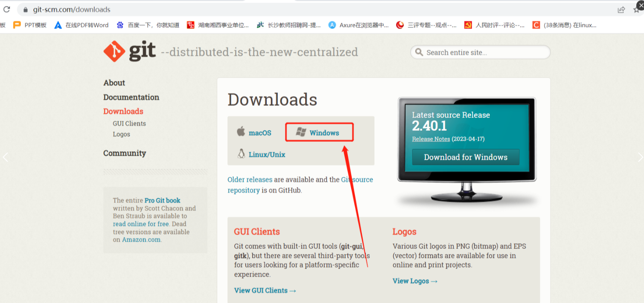
Task: Open the 在线PDF转Word bookmark
Action: (82, 25)
